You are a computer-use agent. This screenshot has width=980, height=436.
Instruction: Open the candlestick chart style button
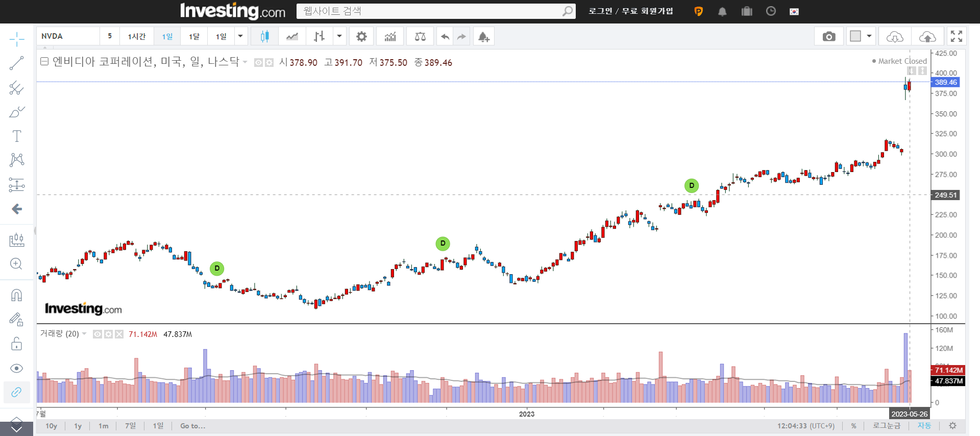tap(264, 36)
